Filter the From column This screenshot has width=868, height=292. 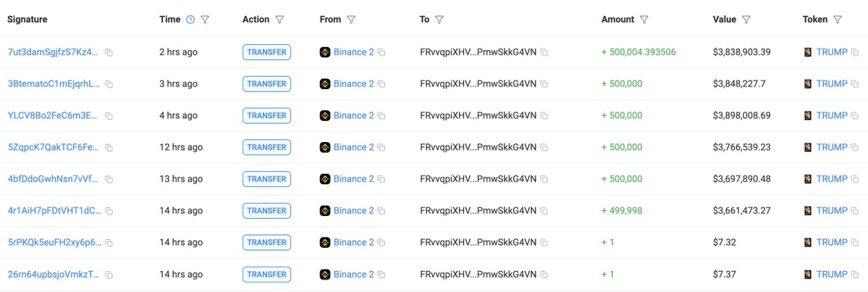pyautogui.click(x=351, y=20)
